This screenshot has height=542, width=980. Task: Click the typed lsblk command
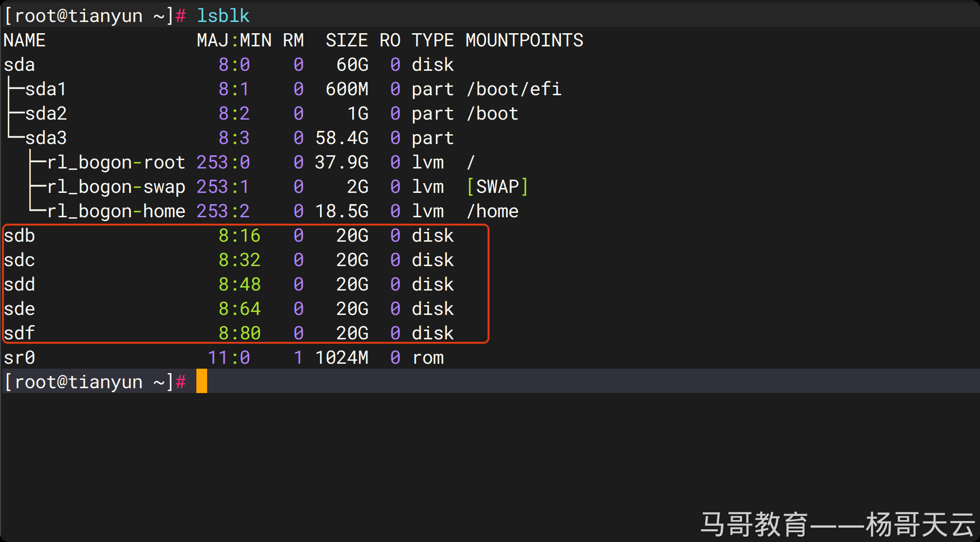[x=223, y=16]
